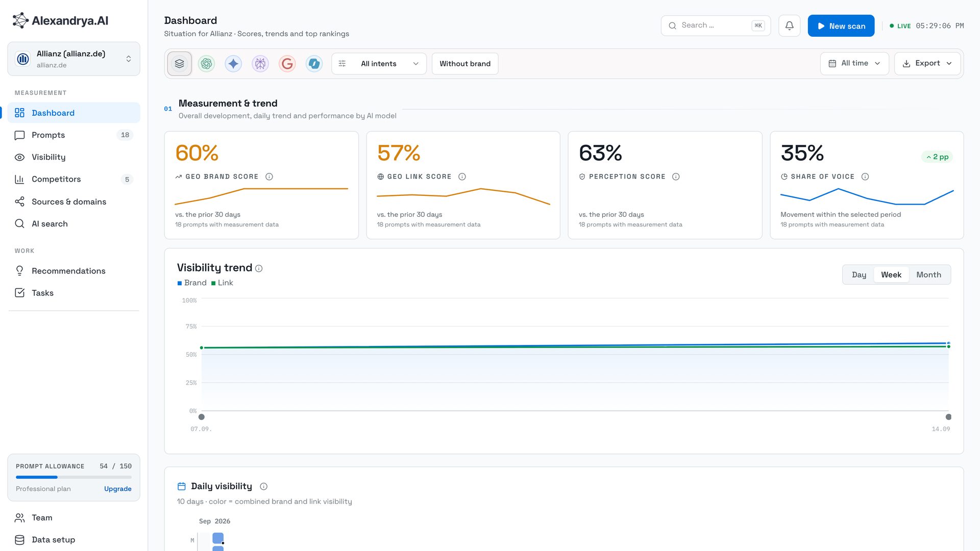Show info for GEO Brand Score
This screenshot has width=980, height=551.
click(269, 177)
